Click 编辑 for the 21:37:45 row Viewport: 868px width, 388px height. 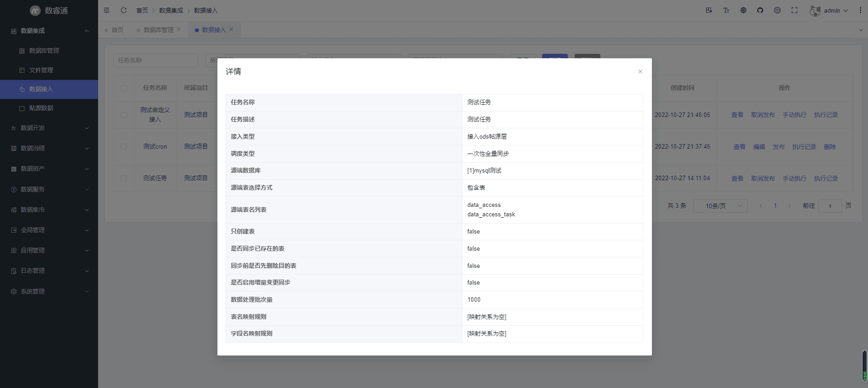click(759, 147)
